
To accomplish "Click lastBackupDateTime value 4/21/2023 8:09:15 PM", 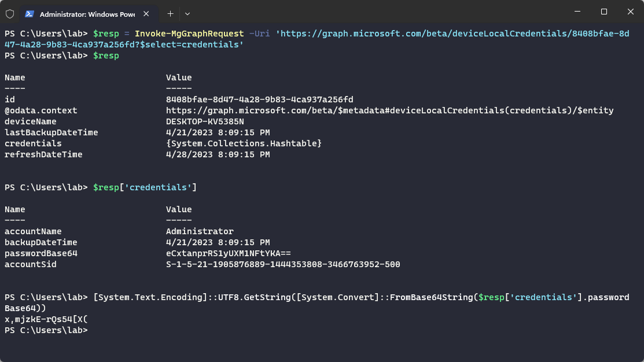I will 218,132.
